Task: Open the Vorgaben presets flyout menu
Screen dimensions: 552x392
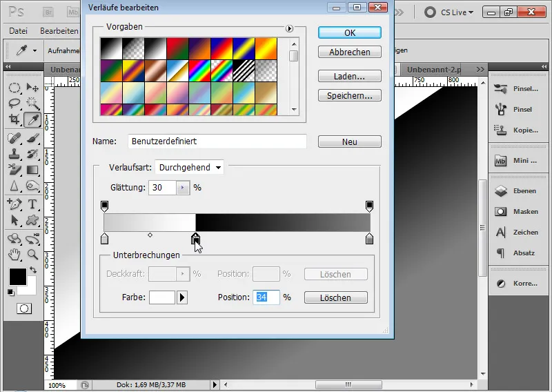Action: (289, 28)
